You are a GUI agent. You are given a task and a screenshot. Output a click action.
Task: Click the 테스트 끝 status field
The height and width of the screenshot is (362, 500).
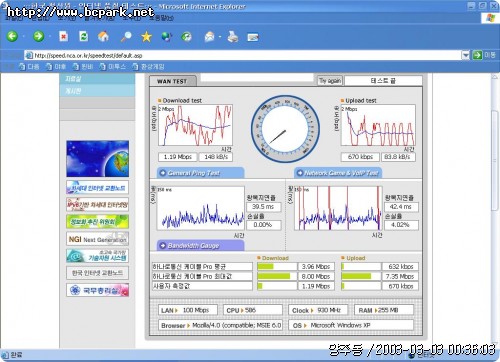pyautogui.click(x=383, y=81)
